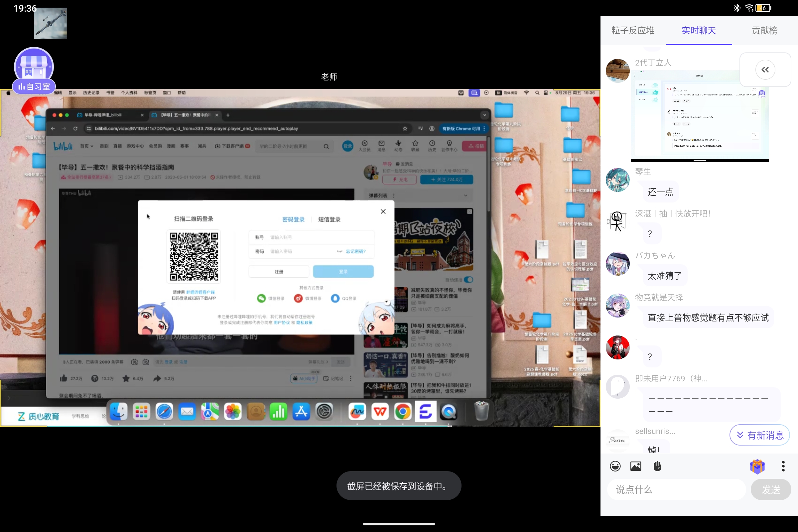Open the gift box icon
Screen dimensions: 798x532
click(757, 466)
